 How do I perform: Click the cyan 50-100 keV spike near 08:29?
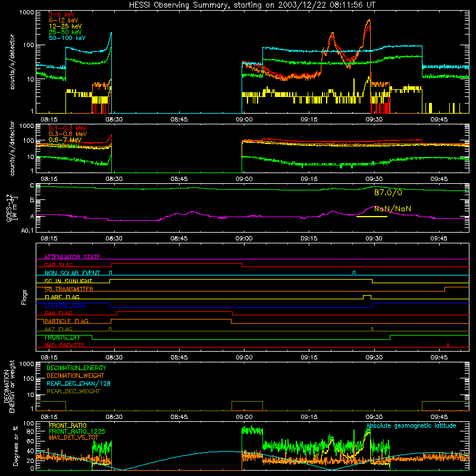point(111,33)
